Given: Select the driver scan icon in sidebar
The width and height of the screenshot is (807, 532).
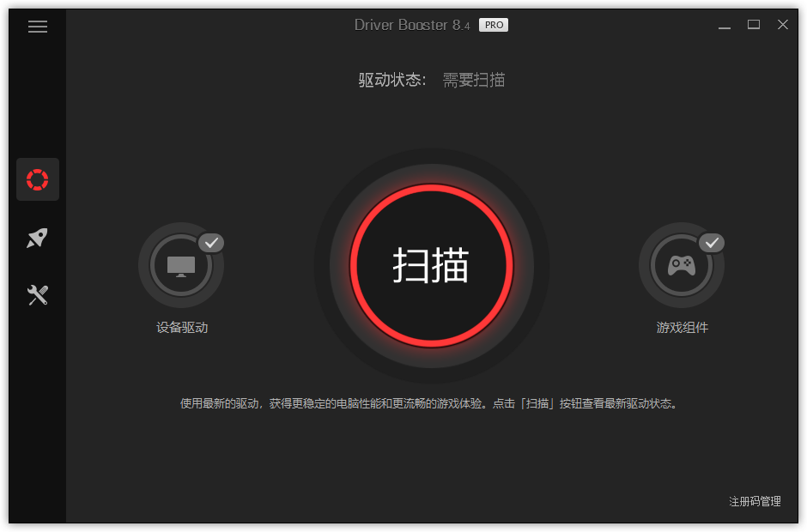Looking at the screenshot, I should (37, 179).
